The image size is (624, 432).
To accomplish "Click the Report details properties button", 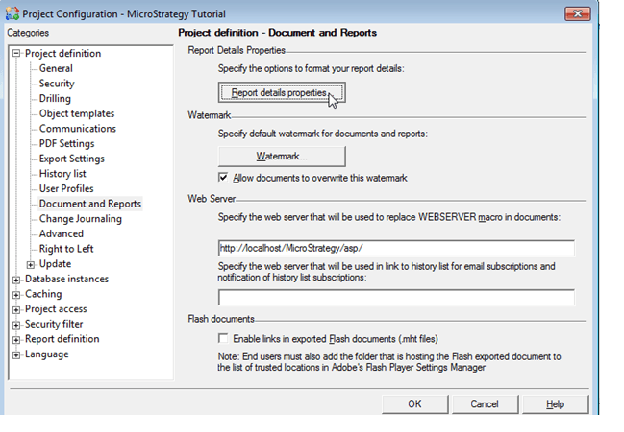I will pos(281,93).
